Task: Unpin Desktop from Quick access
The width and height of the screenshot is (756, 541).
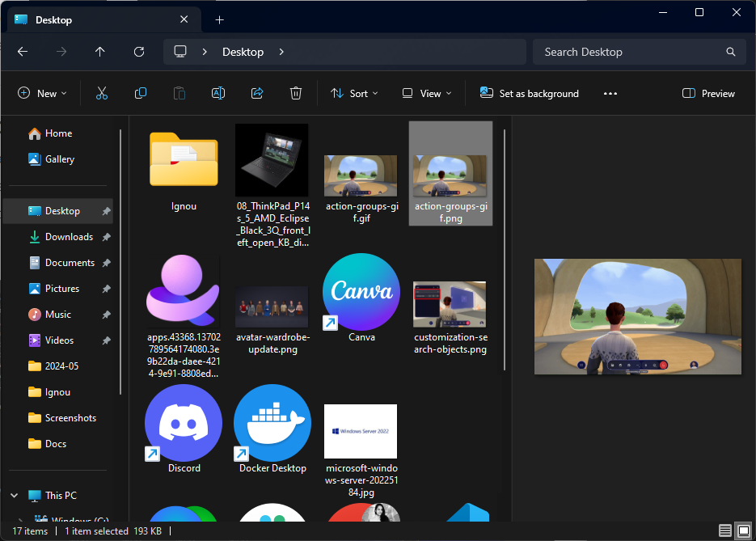Action: point(106,211)
